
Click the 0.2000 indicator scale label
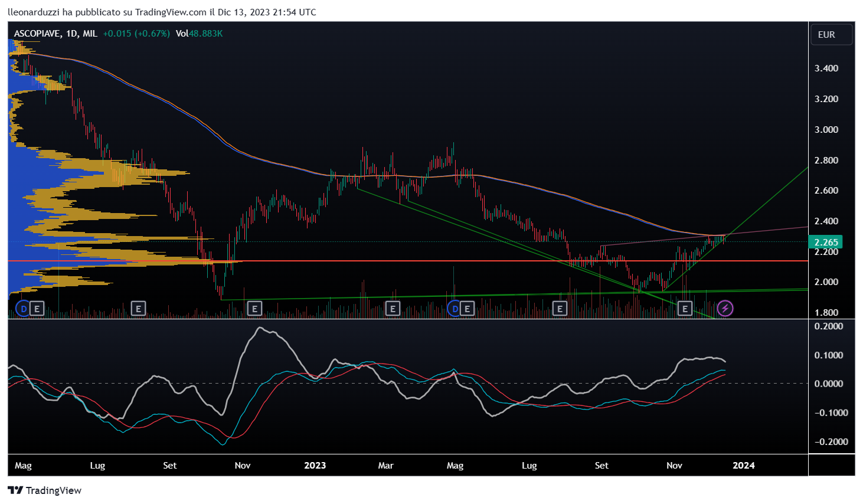[829, 326]
